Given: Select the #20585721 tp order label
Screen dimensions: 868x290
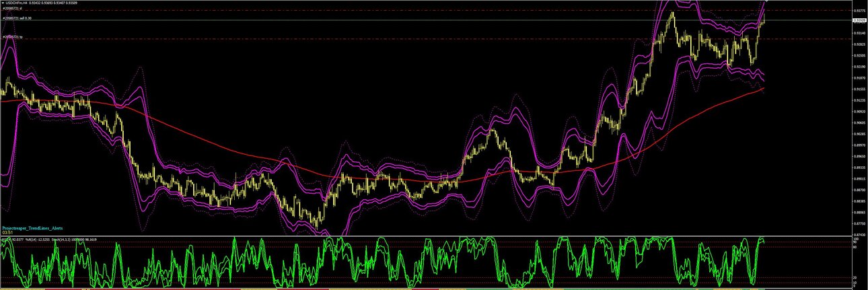Looking at the screenshot, I should pyautogui.click(x=13, y=37).
